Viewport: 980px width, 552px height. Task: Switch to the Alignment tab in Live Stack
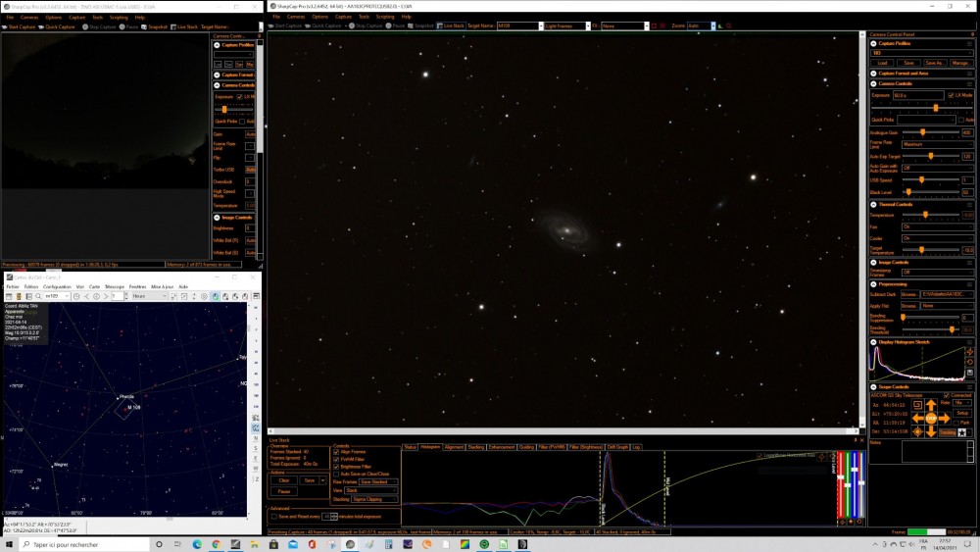454,447
